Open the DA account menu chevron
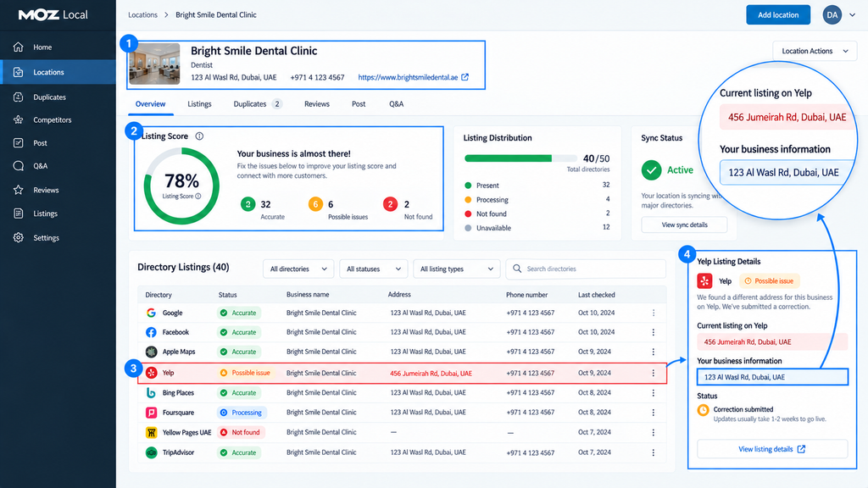The width and height of the screenshot is (868, 488). tap(853, 15)
